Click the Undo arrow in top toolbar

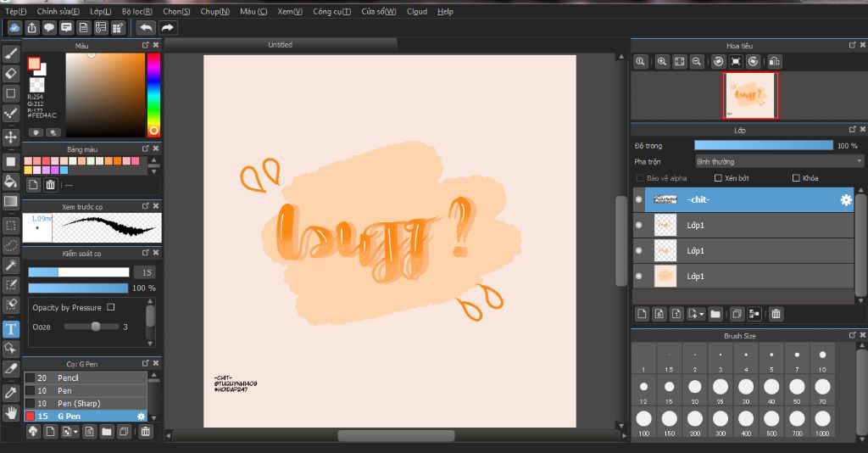pyautogui.click(x=146, y=27)
